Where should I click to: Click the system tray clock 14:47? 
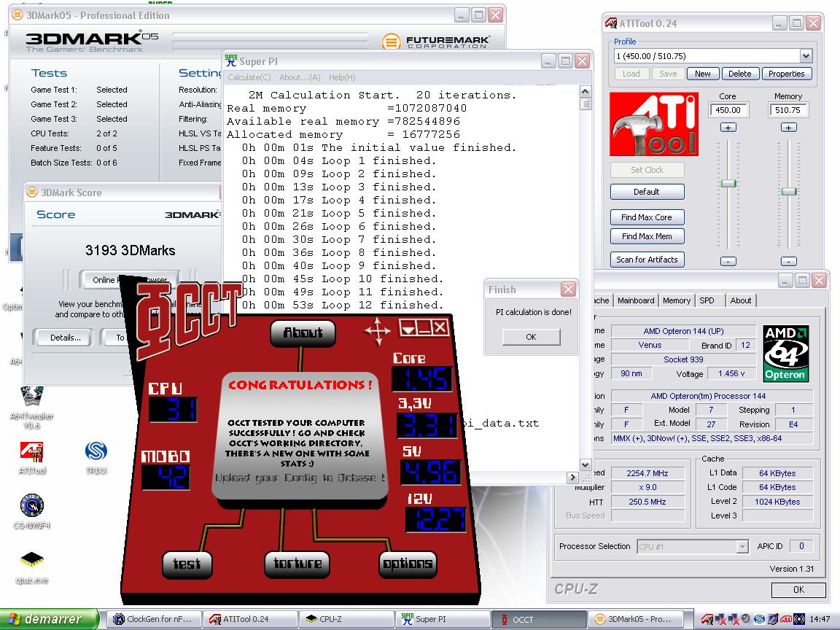[x=820, y=619]
